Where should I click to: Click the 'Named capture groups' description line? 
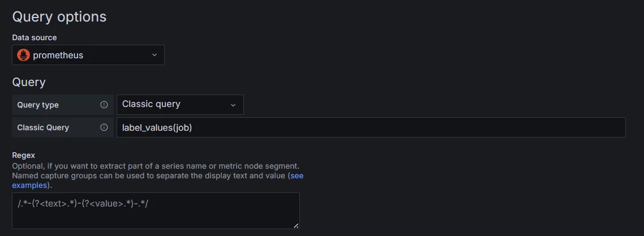[149, 175]
